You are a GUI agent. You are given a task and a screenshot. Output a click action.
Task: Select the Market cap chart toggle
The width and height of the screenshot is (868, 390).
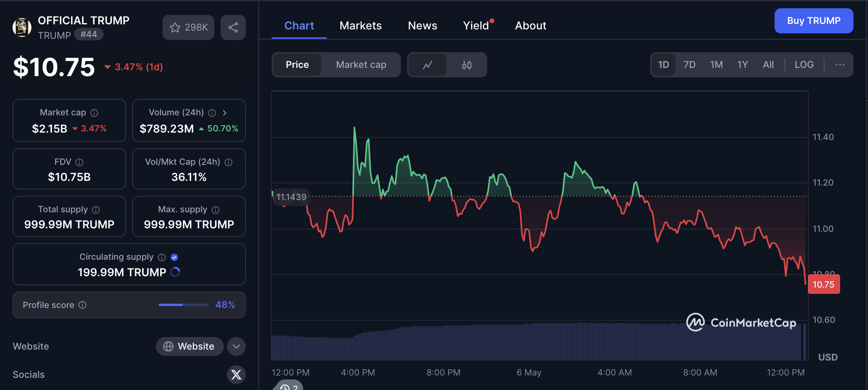(x=361, y=65)
